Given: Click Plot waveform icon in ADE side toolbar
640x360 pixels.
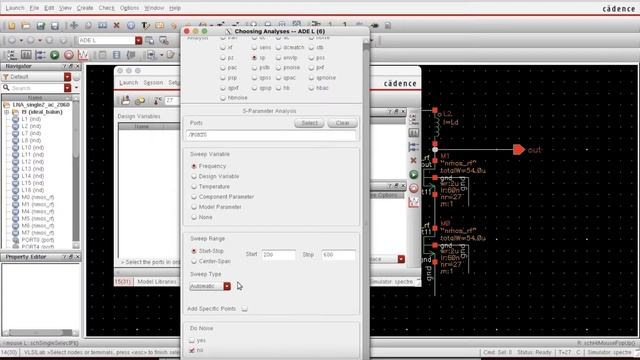Looking at the screenshot, I should click(x=413, y=202).
